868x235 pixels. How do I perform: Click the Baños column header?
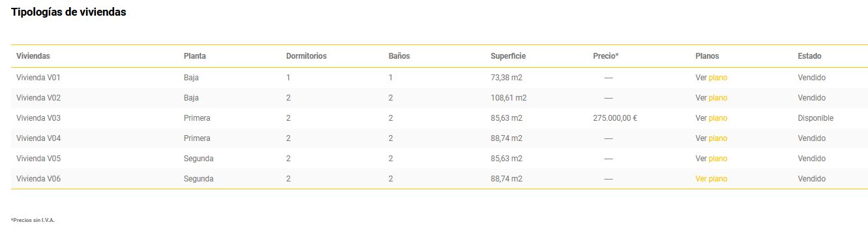(399, 56)
